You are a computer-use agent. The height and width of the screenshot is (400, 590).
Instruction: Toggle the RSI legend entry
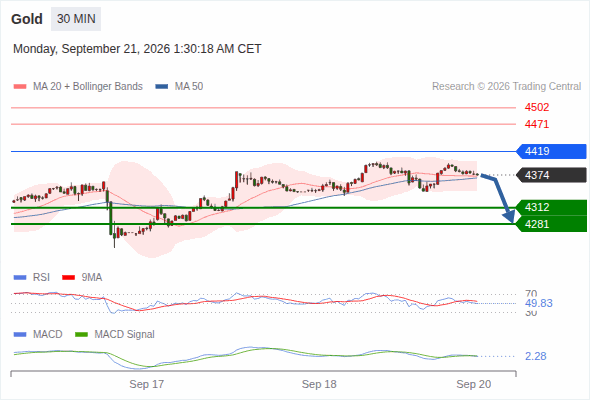pos(32,277)
